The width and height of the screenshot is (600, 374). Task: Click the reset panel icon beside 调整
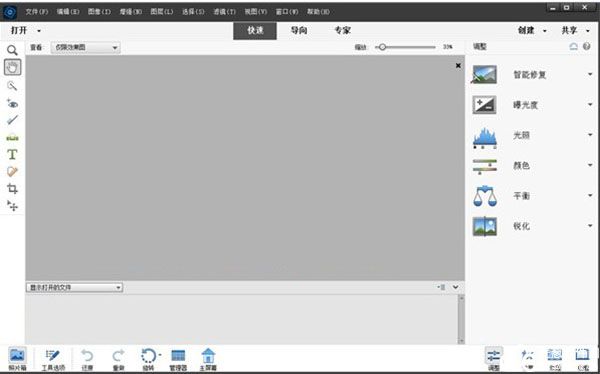pyautogui.click(x=573, y=47)
